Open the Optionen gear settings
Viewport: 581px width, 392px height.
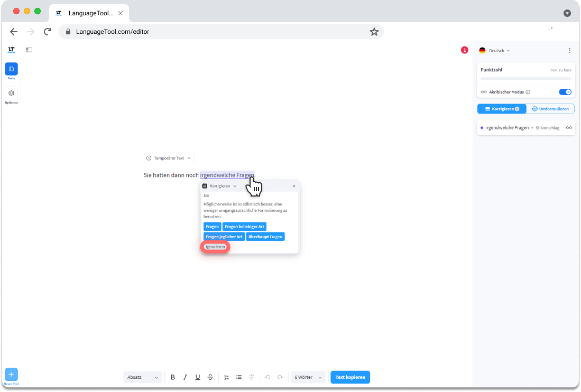(12, 96)
